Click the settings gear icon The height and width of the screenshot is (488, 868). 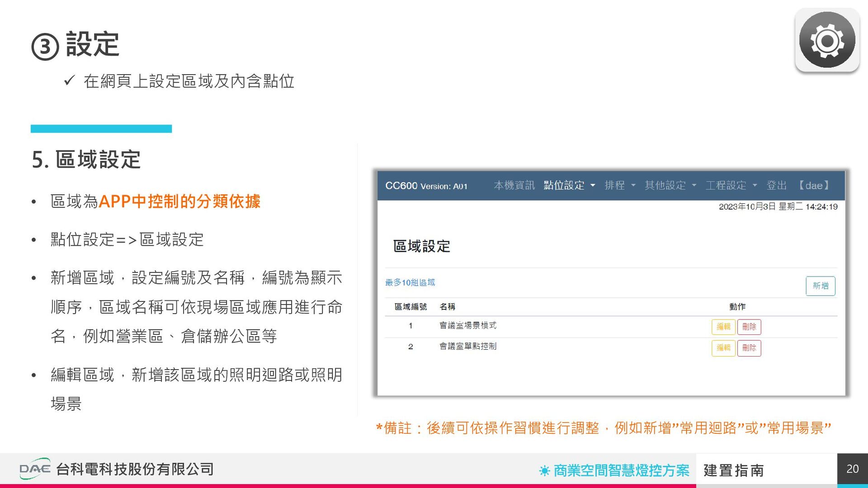tap(827, 40)
